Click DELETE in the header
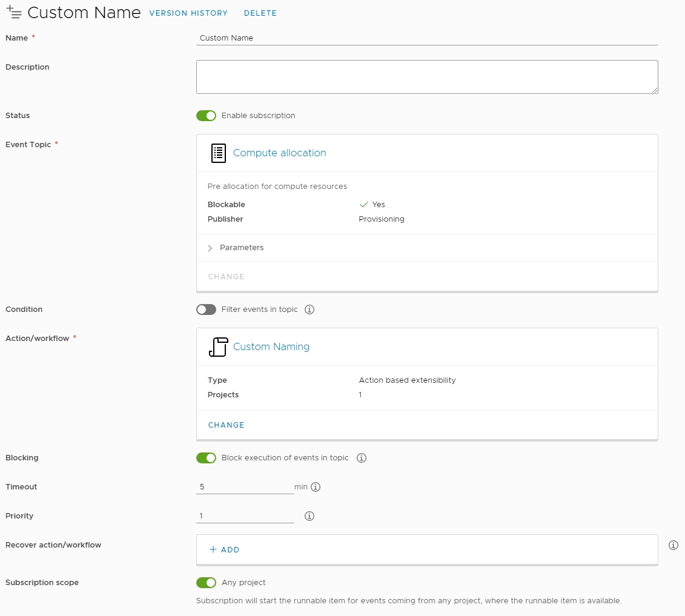Viewport: 685px width, 616px height. click(260, 13)
